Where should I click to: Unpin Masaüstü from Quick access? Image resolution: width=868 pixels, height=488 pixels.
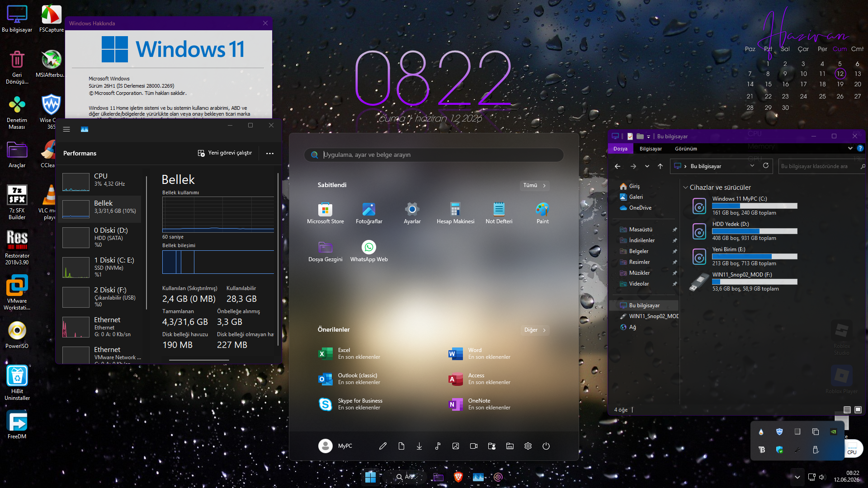click(675, 230)
